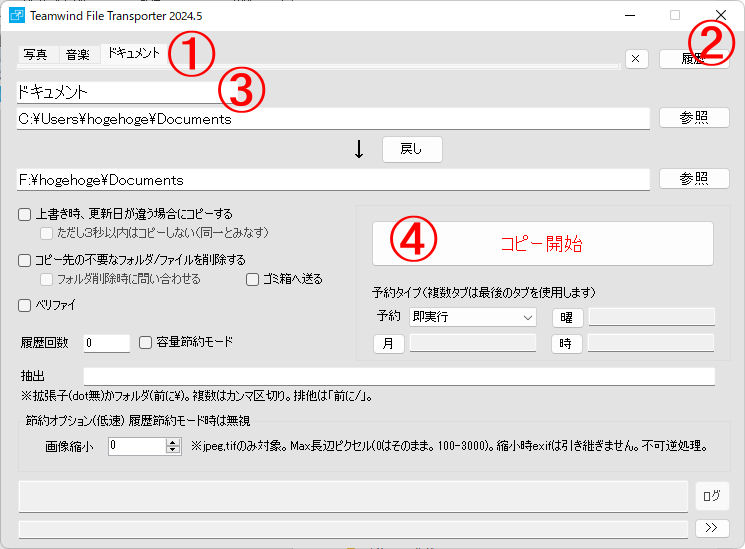Click the ログ button
745x549 pixels.
coord(712,495)
